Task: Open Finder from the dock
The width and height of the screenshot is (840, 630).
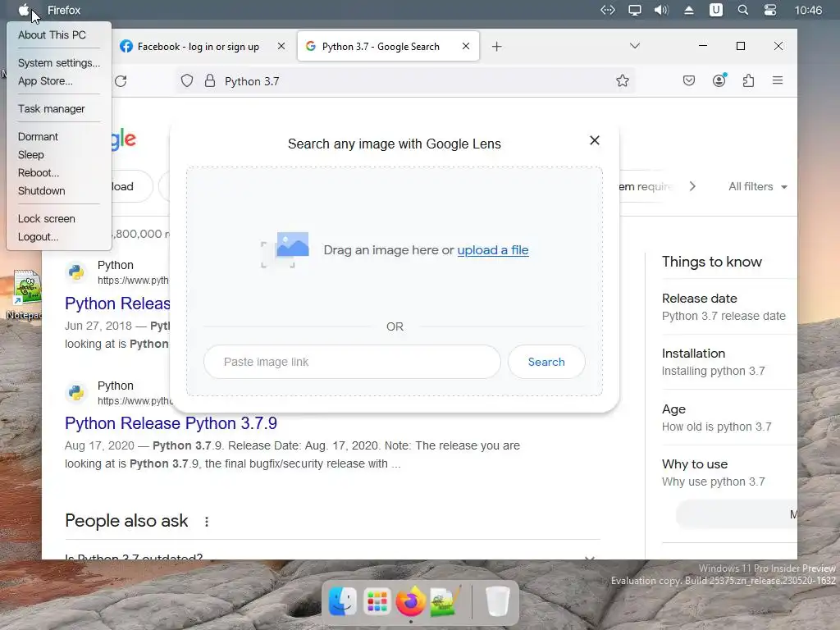Action: coord(342,601)
